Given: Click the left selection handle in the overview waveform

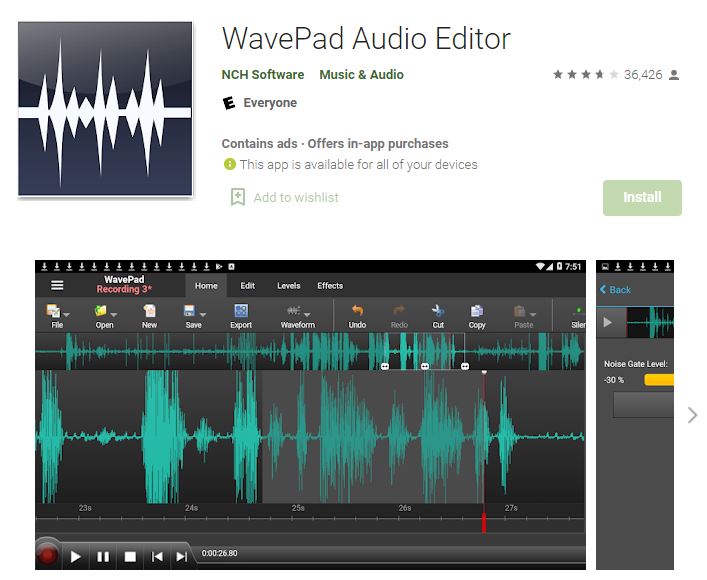Looking at the screenshot, I should tap(385, 366).
